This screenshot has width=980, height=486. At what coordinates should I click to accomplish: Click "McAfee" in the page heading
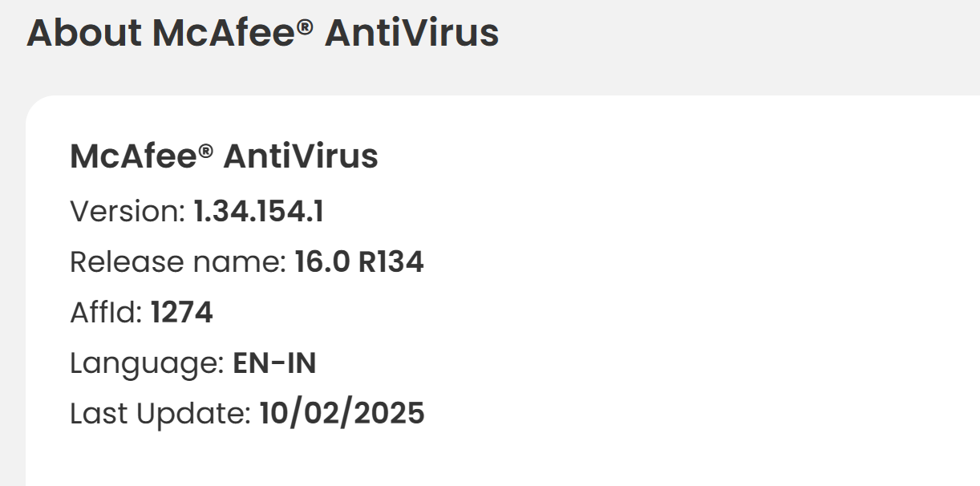[223, 34]
